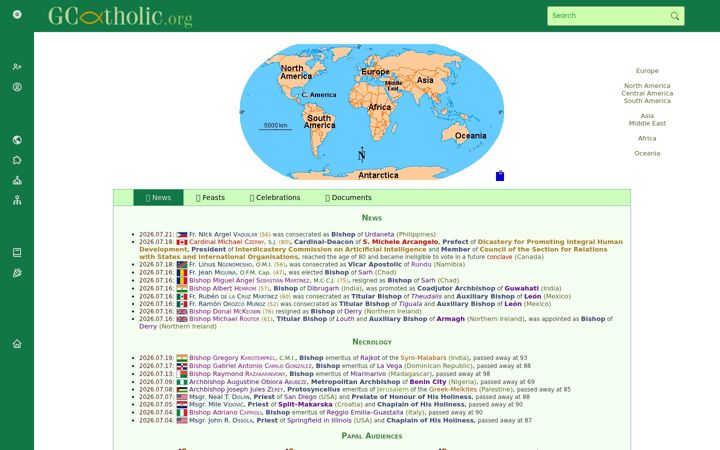Click South America on the world map

pos(319,122)
